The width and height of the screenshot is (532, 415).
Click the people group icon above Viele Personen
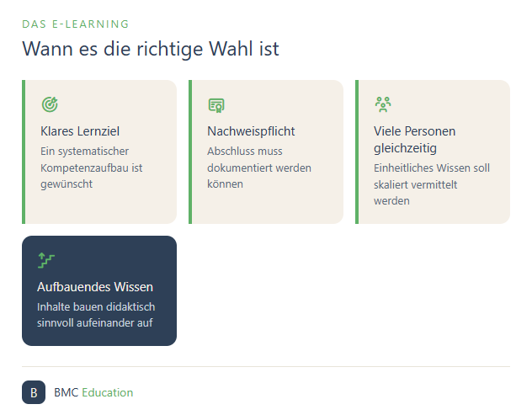[383, 104]
